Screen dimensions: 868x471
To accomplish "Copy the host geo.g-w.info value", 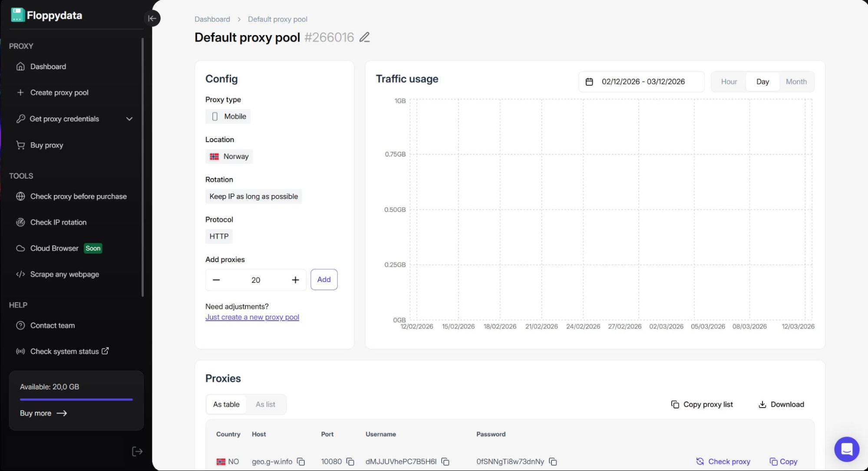I will pyautogui.click(x=301, y=461).
